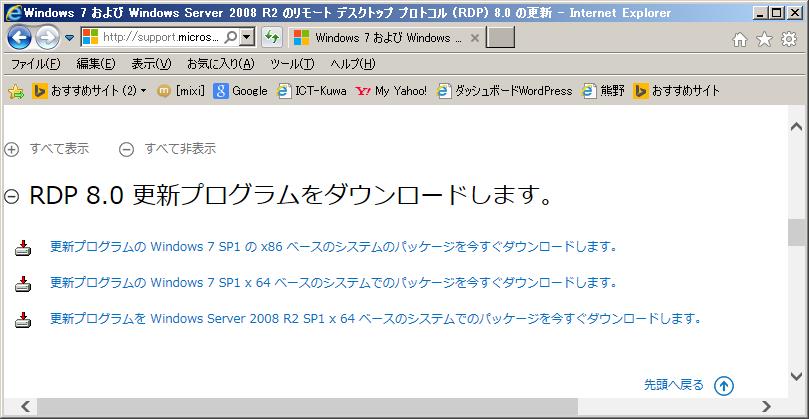The height and width of the screenshot is (419, 809).
Task: Open the ツール(T) menu
Action: tap(292, 65)
